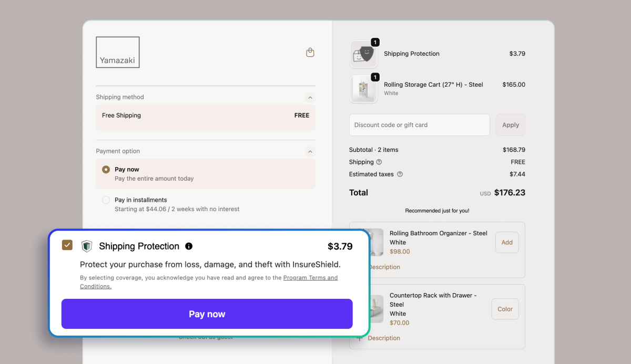The height and width of the screenshot is (364, 631).
Task: Click the $98.00 organizer price
Action: point(400,252)
